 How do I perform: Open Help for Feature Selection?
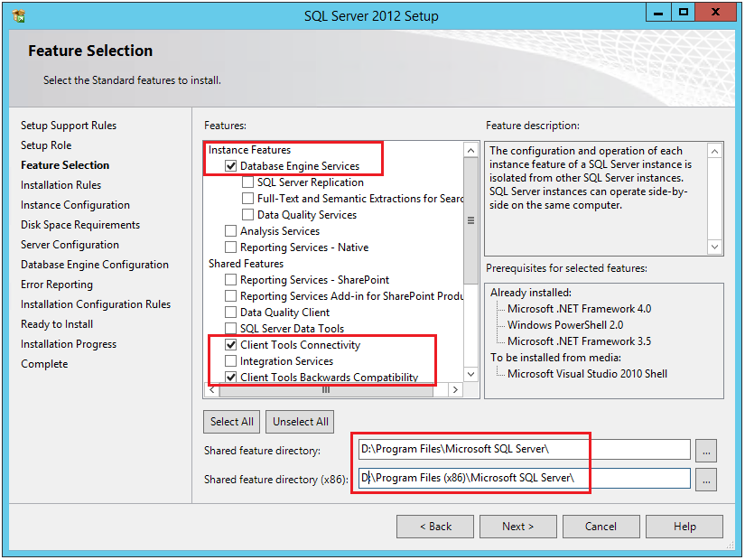(x=684, y=527)
